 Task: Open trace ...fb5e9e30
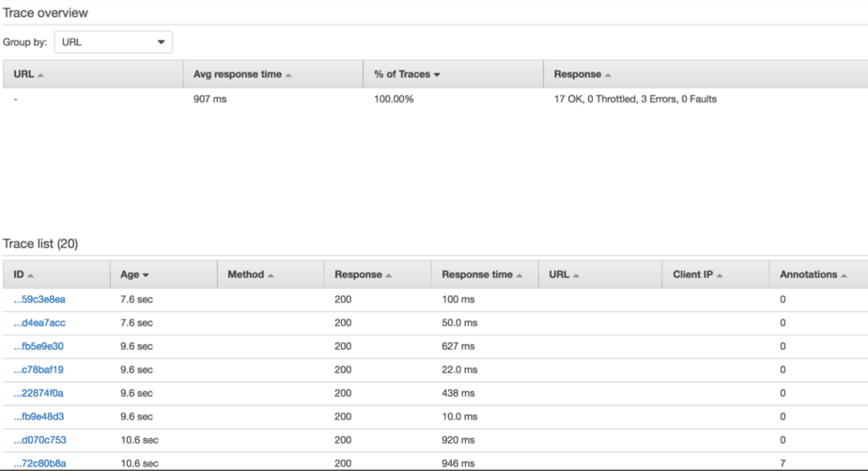pyautogui.click(x=39, y=347)
